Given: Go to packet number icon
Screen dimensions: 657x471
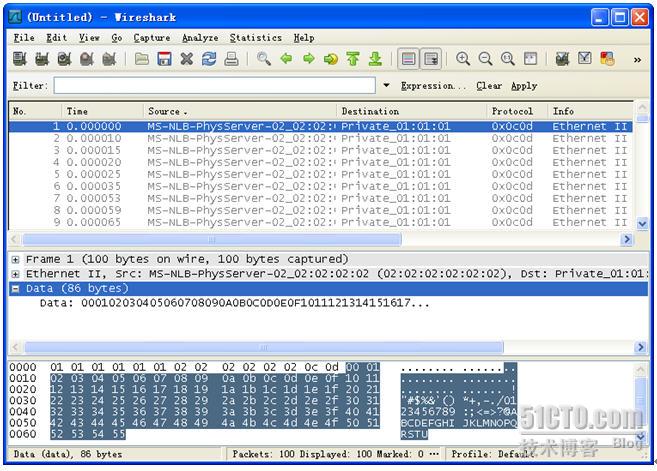Looking at the screenshot, I should pyautogui.click(x=331, y=59).
